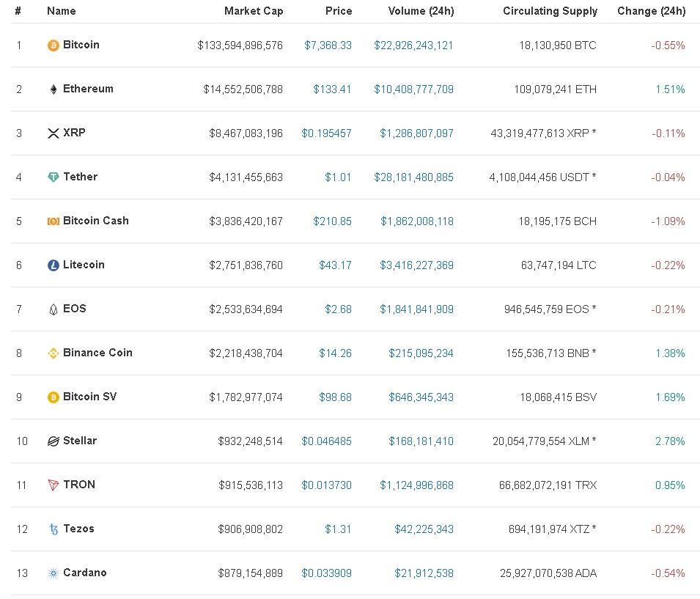The image size is (700, 599).
Task: Click Bitcoin Cash price $210.85
Action: pos(332,221)
